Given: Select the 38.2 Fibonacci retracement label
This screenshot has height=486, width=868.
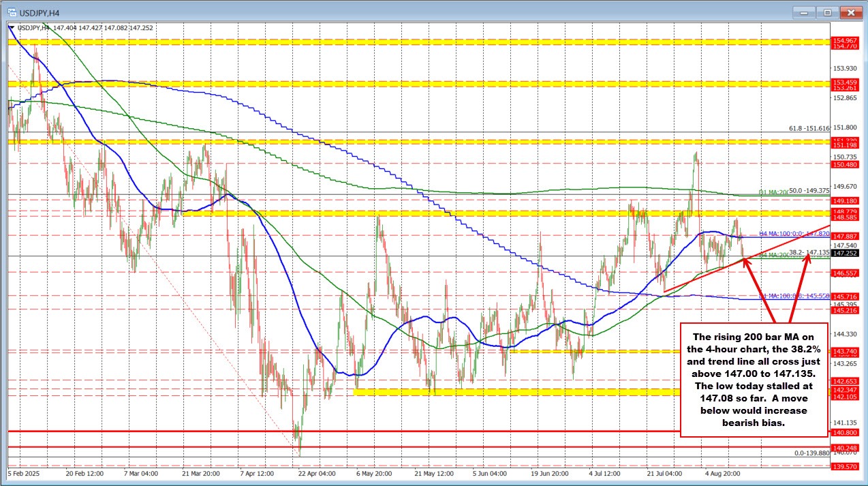Looking at the screenshot, I should 809,252.
